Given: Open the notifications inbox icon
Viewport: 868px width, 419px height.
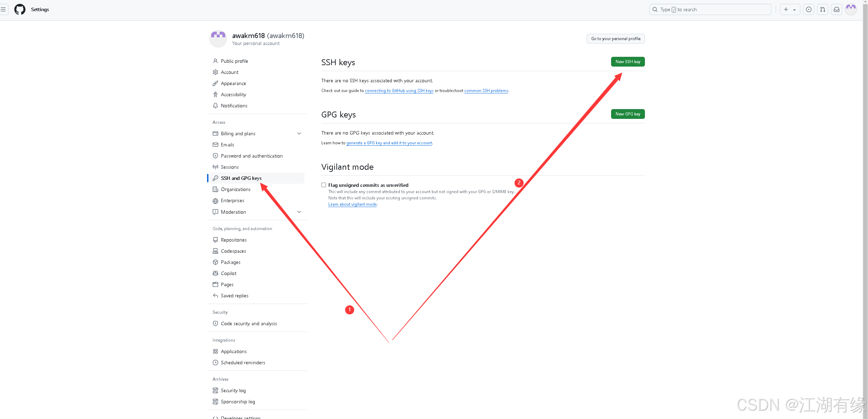Looking at the screenshot, I should click(837, 9).
